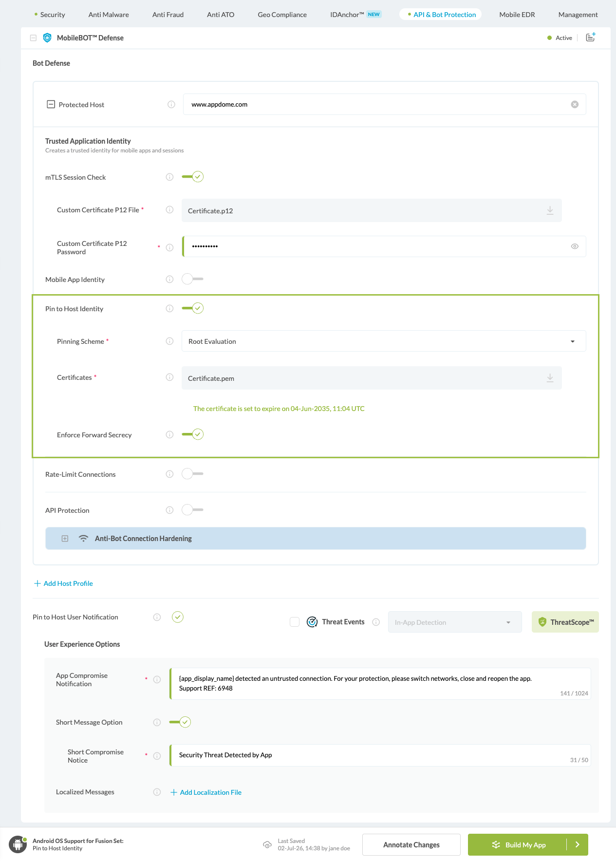Show info for API Protection
616x861 pixels.
169,510
